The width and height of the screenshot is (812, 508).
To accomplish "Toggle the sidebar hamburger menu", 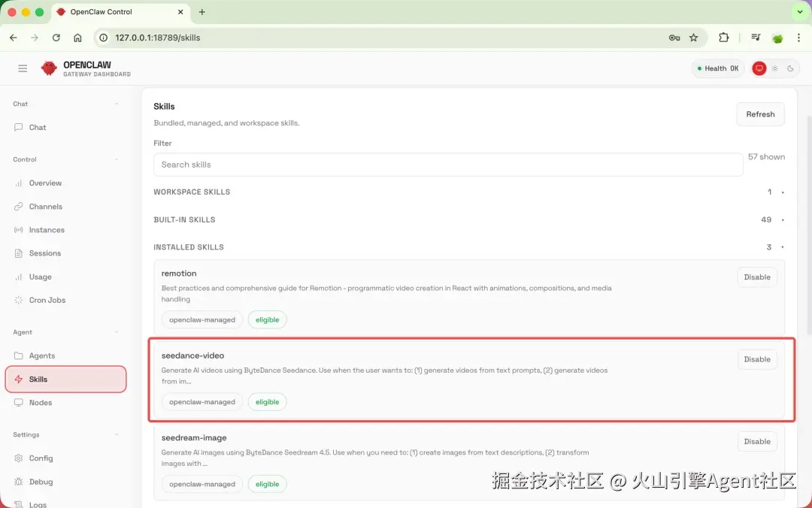I will click(x=23, y=68).
